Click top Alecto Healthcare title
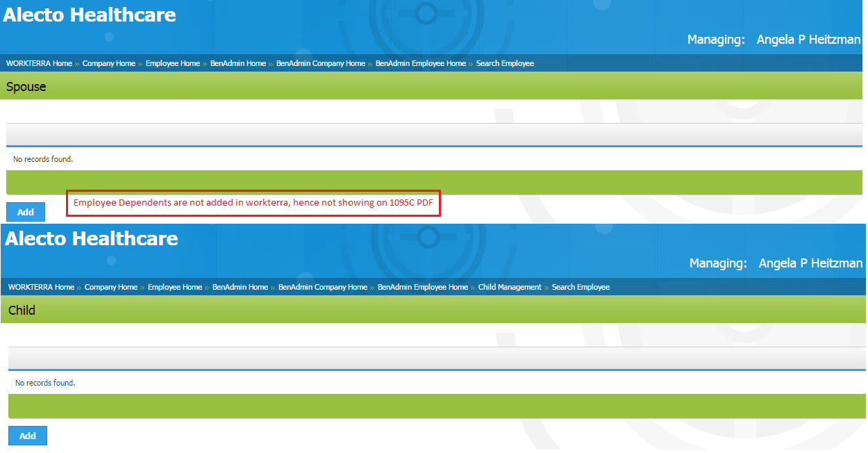This screenshot has height=453, width=868. 90,15
